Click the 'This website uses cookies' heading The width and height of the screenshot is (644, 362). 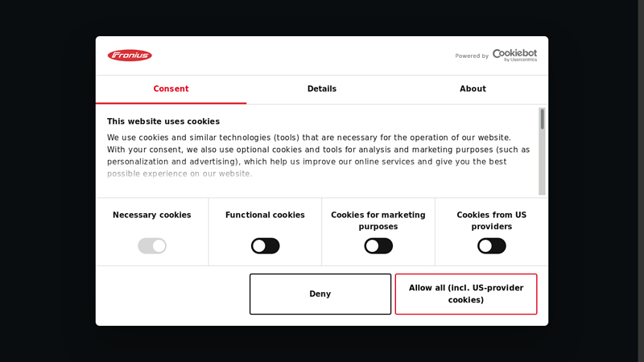pos(163,121)
